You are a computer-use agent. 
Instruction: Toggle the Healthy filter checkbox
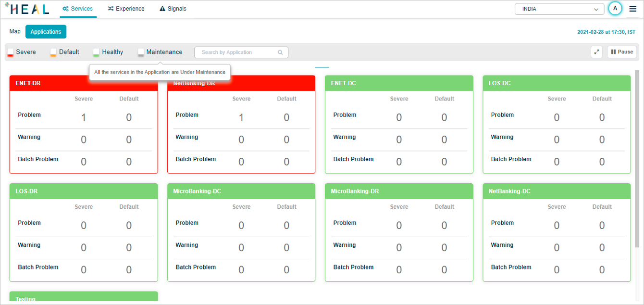pos(96,52)
